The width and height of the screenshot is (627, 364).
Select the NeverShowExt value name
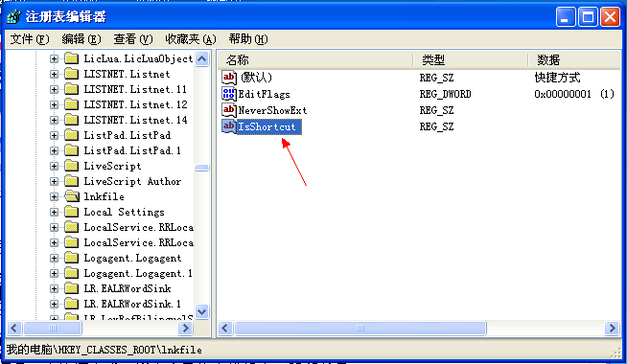(x=272, y=110)
